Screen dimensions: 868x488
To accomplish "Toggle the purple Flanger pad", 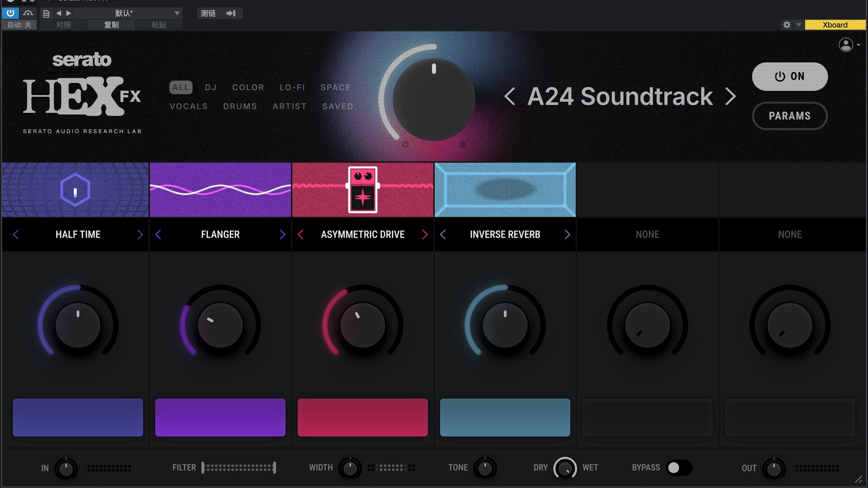I will pos(220,418).
